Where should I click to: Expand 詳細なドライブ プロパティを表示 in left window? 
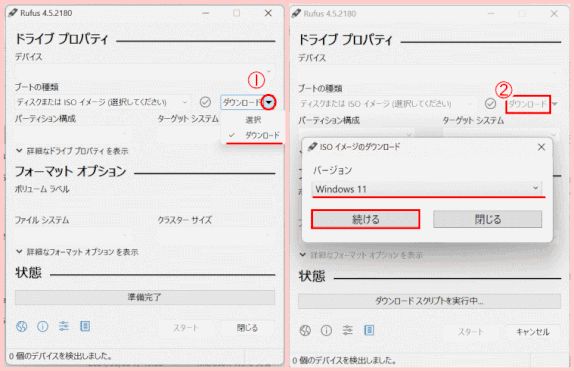coord(72,151)
